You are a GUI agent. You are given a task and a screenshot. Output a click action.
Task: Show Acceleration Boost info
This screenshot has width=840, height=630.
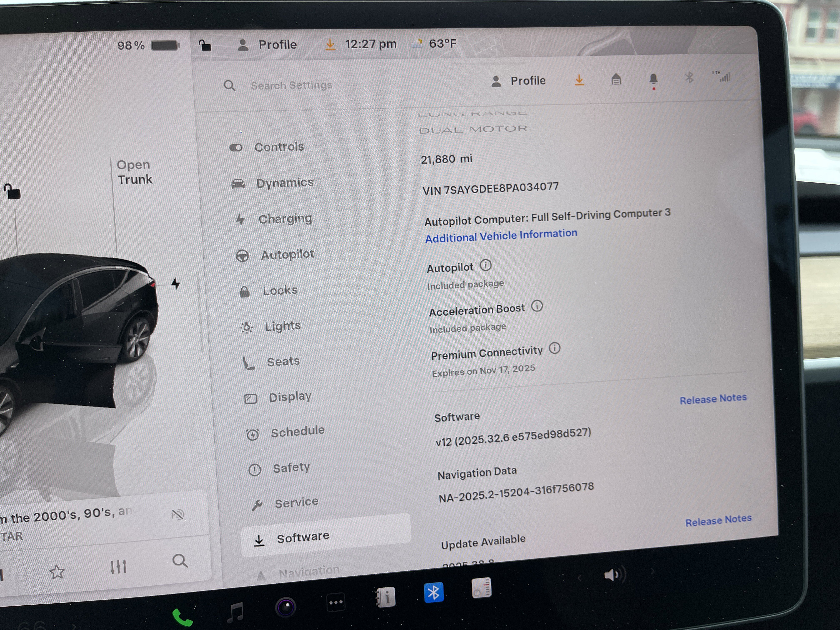537,306
